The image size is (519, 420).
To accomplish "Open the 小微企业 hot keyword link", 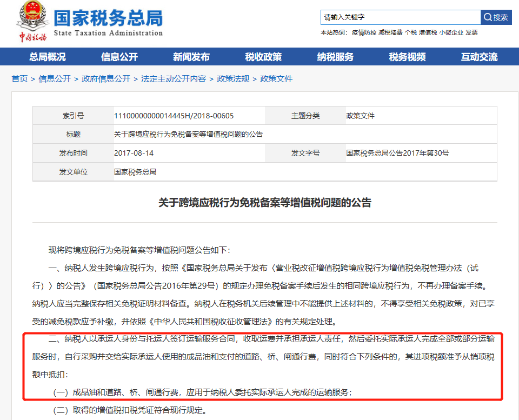I will (451, 32).
